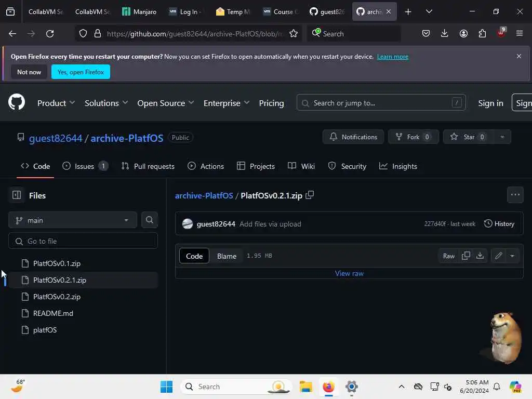Click the Not now button

29,72
